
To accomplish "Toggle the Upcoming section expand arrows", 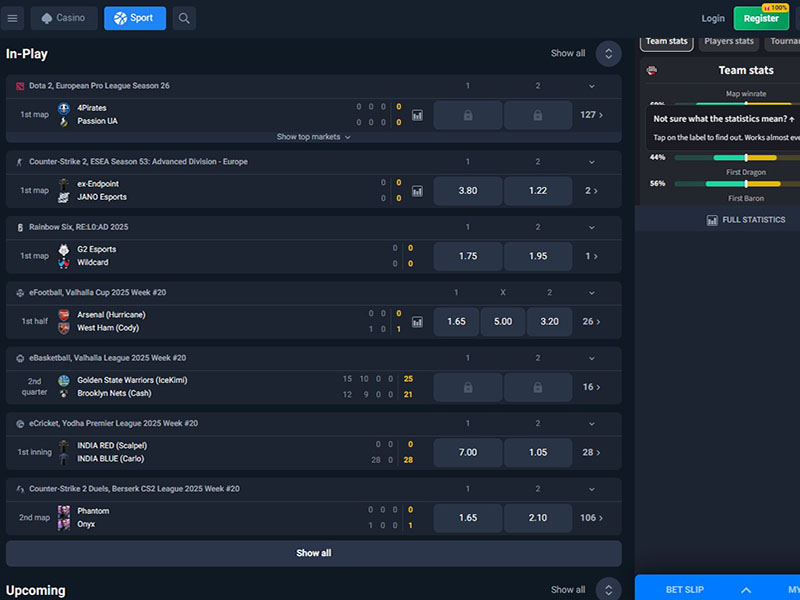I will click(608, 589).
